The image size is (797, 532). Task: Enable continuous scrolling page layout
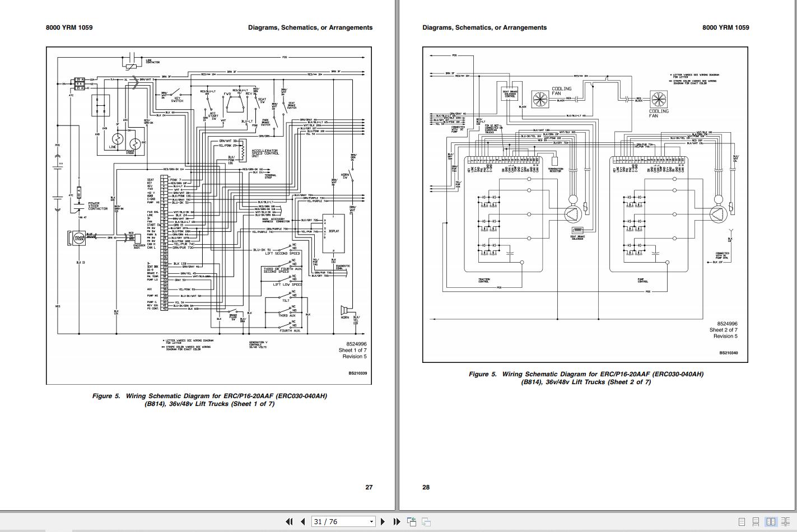[756, 522]
